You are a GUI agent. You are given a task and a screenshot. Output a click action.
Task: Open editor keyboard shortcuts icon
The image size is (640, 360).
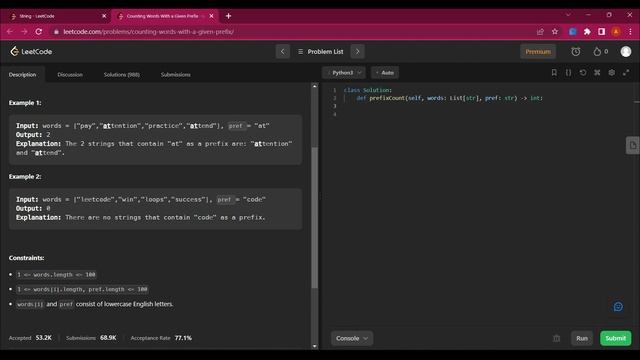pos(597,73)
